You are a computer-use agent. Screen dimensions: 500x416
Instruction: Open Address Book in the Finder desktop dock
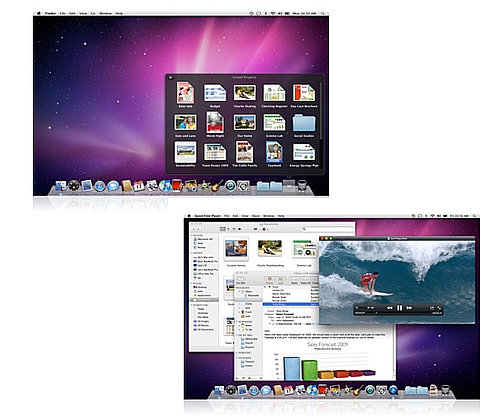126,186
